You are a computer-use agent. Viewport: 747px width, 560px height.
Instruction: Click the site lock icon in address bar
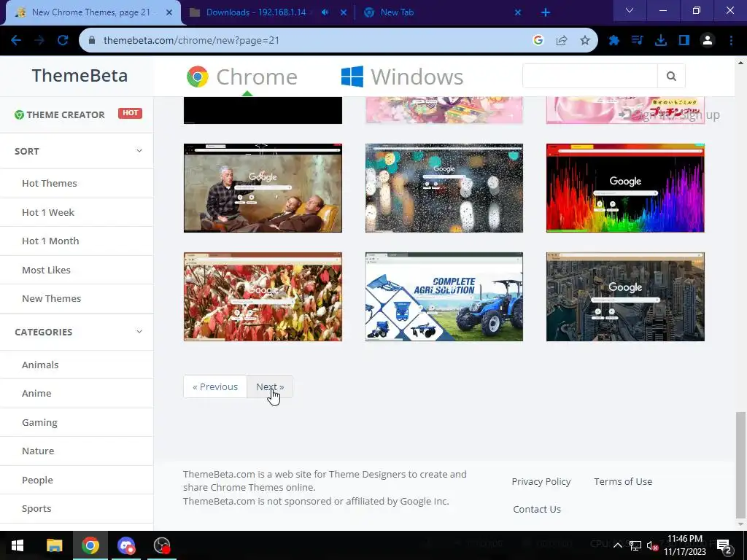pyautogui.click(x=92, y=41)
